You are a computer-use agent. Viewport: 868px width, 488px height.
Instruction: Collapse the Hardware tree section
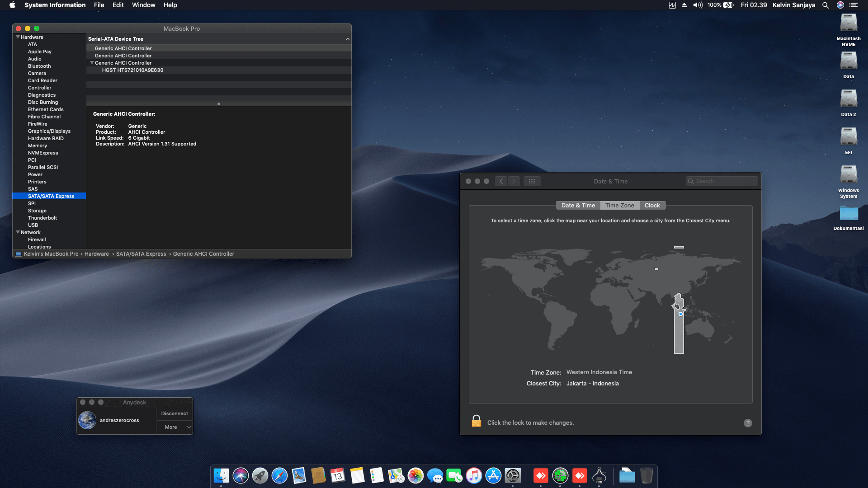18,37
